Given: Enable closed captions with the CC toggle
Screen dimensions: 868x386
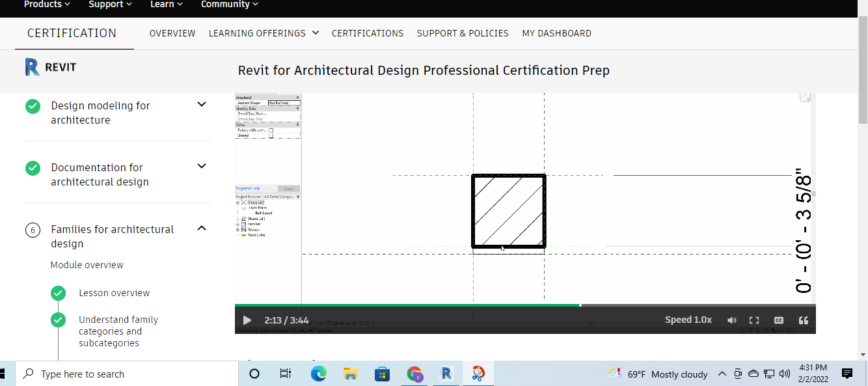Looking at the screenshot, I should click(x=778, y=320).
